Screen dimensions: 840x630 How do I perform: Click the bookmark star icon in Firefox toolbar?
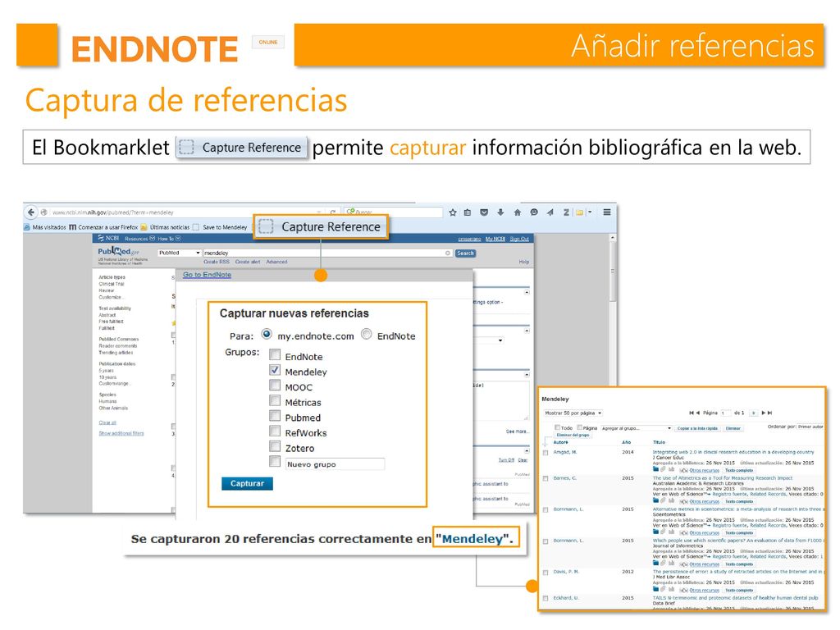(x=453, y=212)
